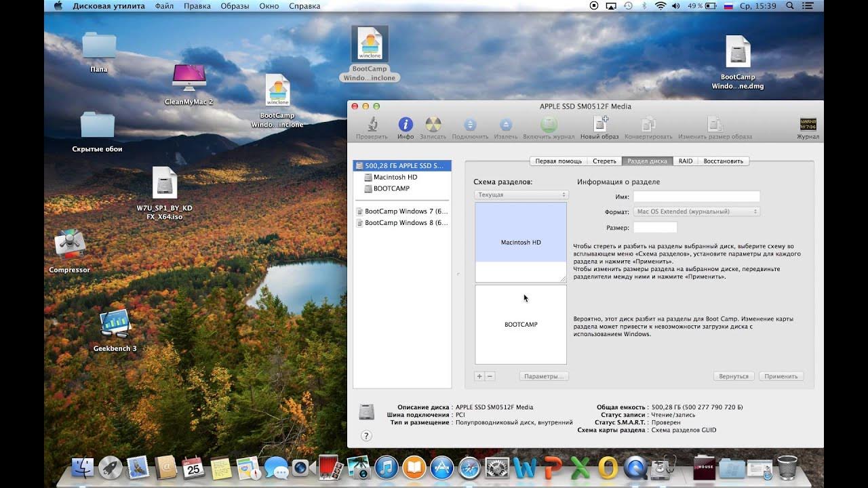The width and height of the screenshot is (868, 488).
Task: Switch to the Раздел диска tab
Action: pyautogui.click(x=647, y=161)
